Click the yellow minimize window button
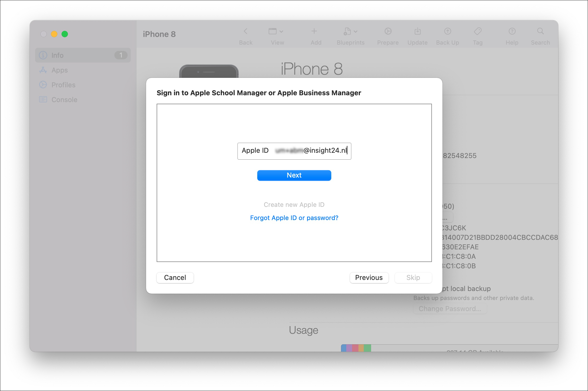 coord(54,34)
